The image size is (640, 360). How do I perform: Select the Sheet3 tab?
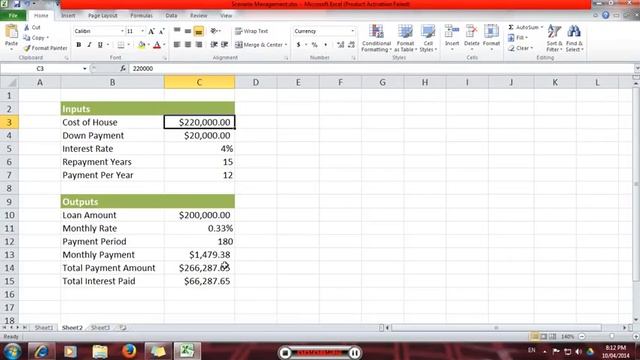pos(100,328)
